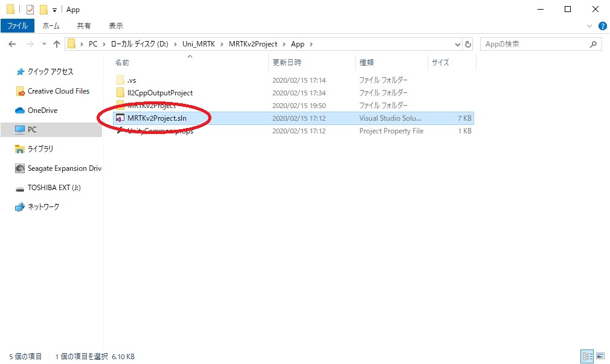Image resolution: width=610 pixels, height=364 pixels.
Task: Click the PC monitor icon in sidebar
Action: point(20,130)
